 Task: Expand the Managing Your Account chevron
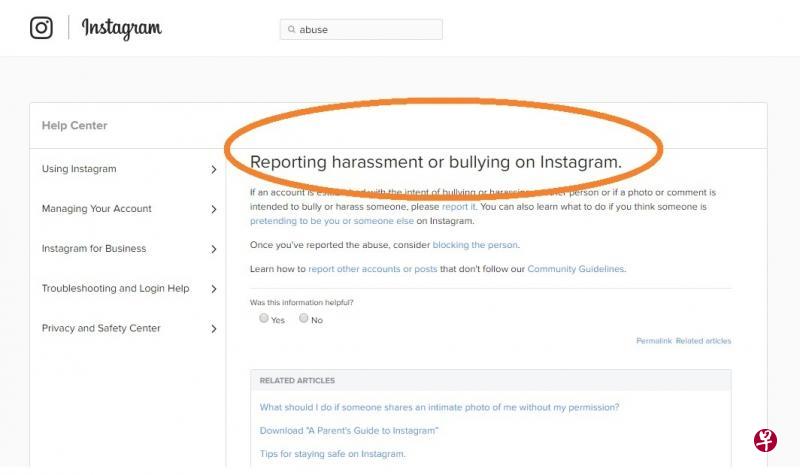tap(214, 209)
